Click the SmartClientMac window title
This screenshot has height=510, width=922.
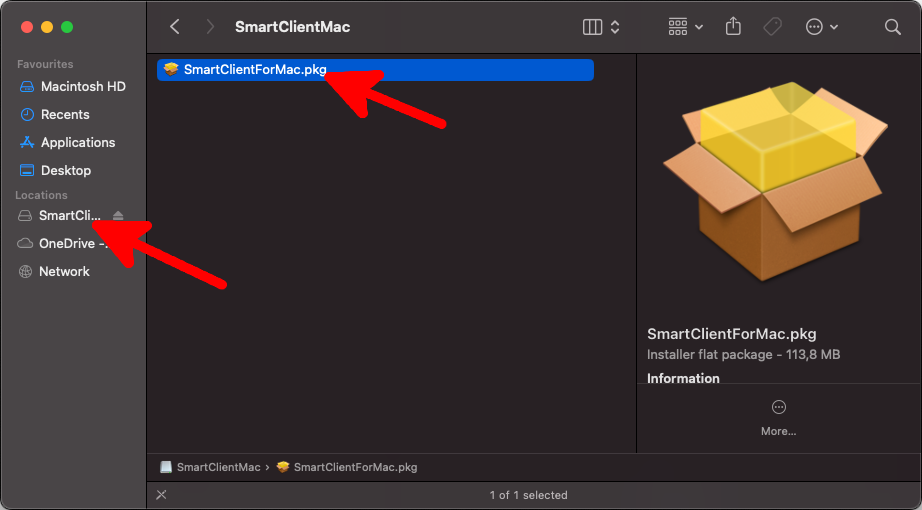[x=292, y=27]
